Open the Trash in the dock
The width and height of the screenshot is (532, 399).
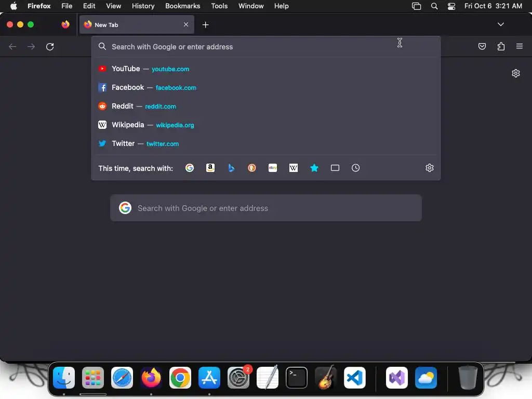468,378
